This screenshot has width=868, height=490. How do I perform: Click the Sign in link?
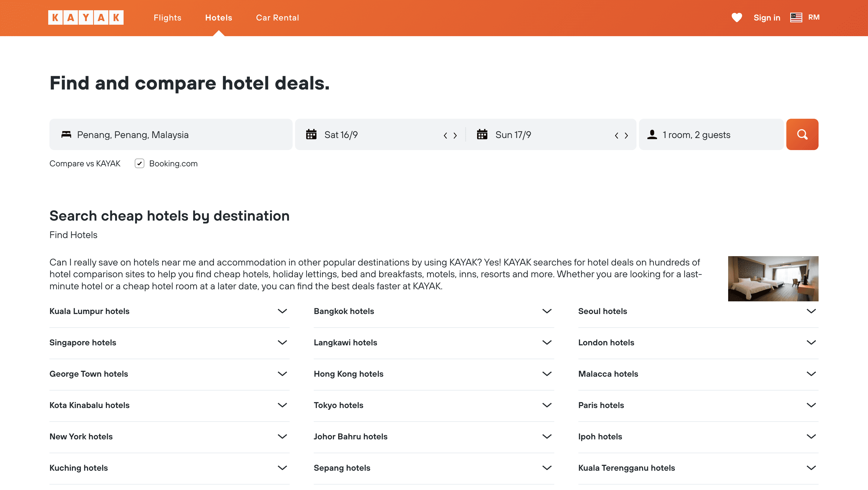coord(767,17)
